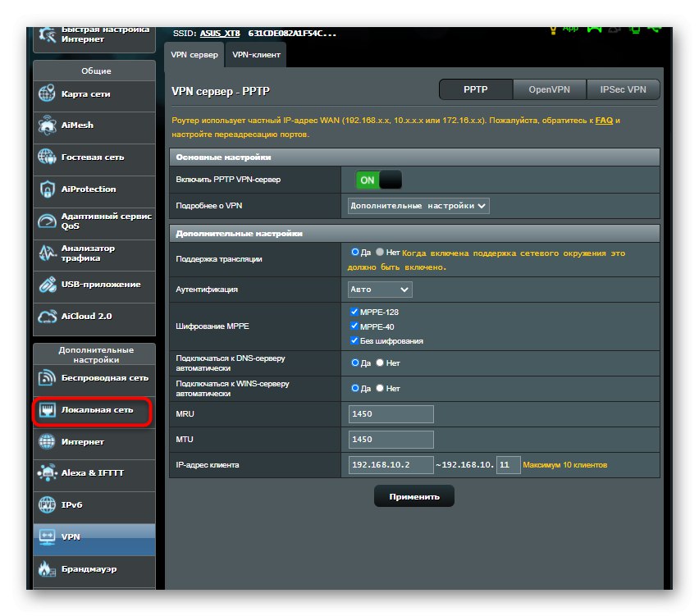Open Firewall (Брандмауэр) flame icon

[x=47, y=568]
